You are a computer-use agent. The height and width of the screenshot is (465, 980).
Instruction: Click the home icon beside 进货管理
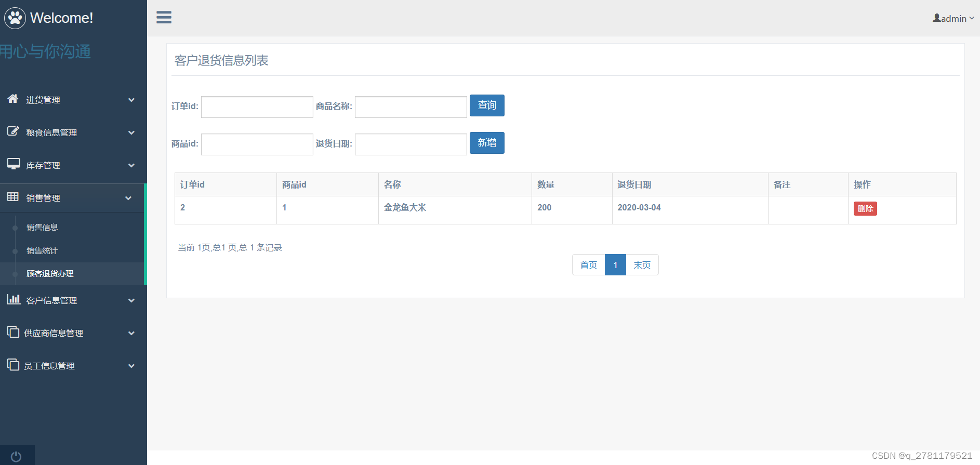[13, 99]
